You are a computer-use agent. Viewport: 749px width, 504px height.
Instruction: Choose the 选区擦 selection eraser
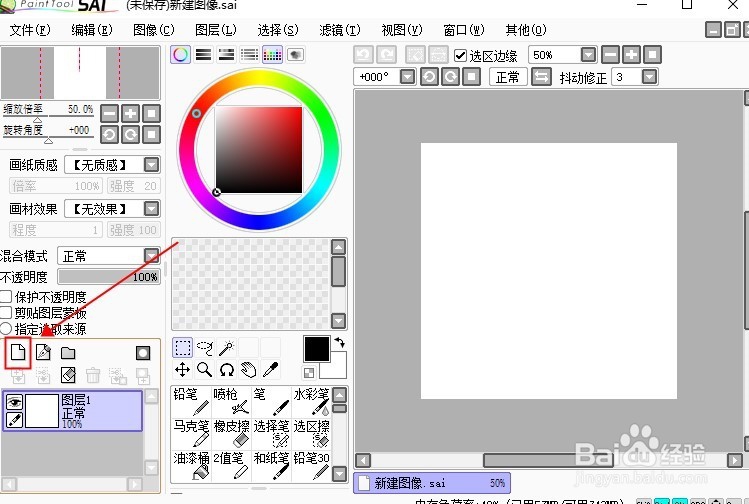pos(311,433)
